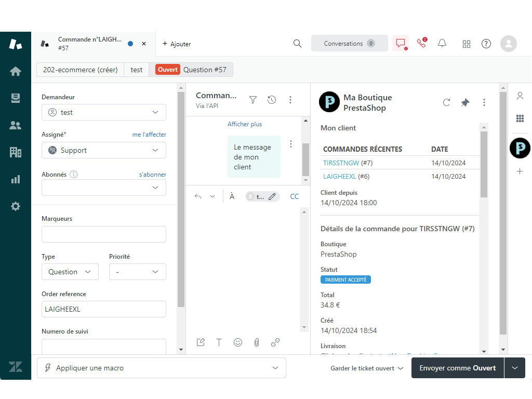Open the Type Question dropdown
The width and height of the screenshot is (532, 399).
coord(70,272)
